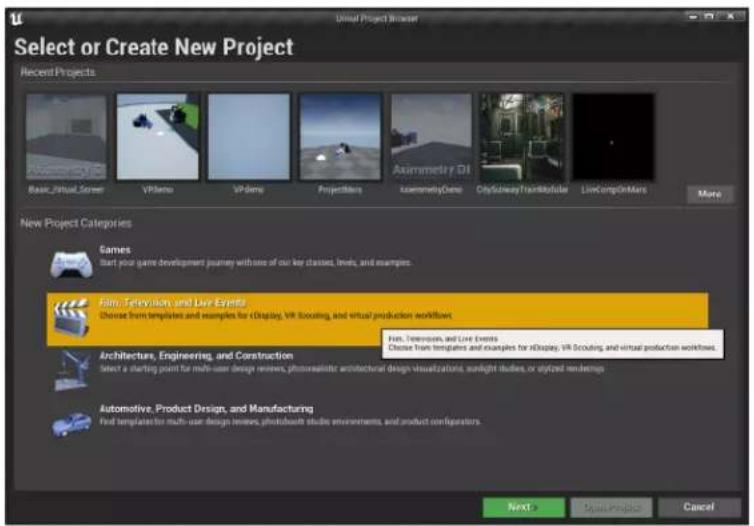Close the Project Browser window
The image size is (754, 526).
tap(730, 17)
